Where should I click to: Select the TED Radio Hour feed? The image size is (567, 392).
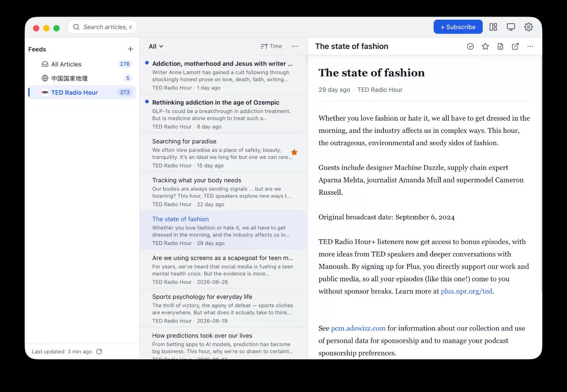[82, 92]
